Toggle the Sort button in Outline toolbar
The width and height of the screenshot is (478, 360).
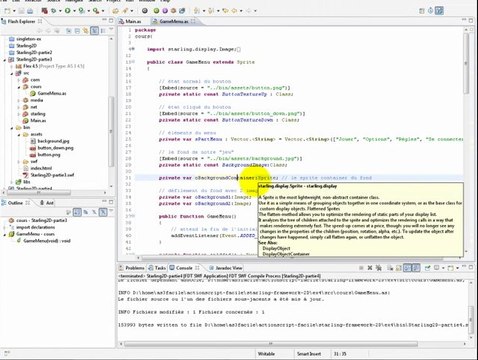tap(77, 212)
